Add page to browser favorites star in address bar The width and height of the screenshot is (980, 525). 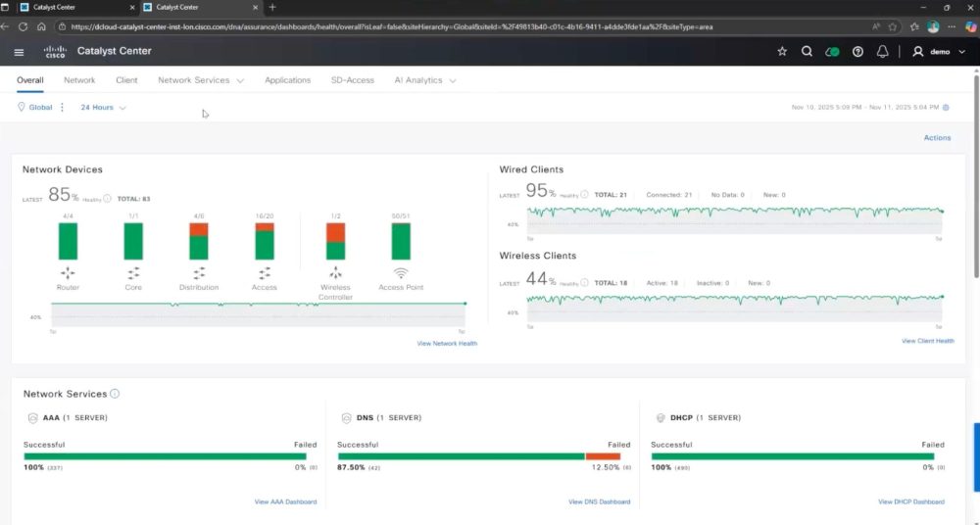893,26
